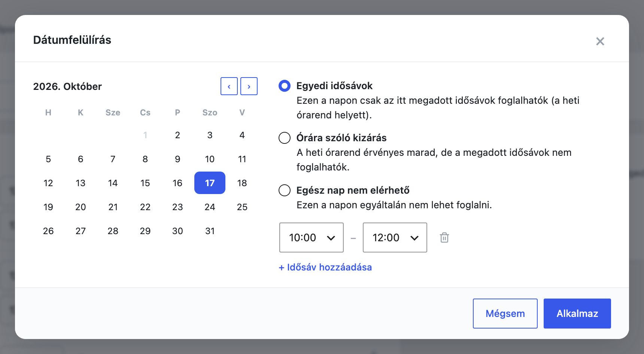
Task: Go to previous month with left chevron
Action: tap(229, 86)
